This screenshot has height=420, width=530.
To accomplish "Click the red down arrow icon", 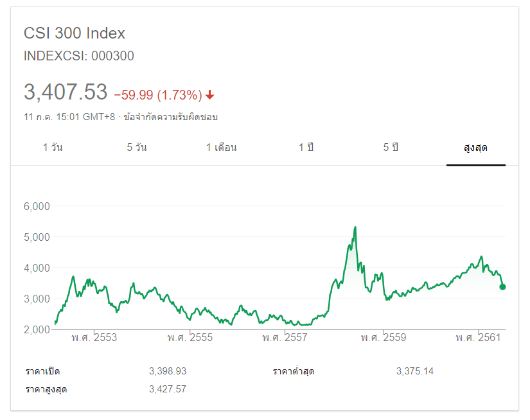I will tap(210, 95).
